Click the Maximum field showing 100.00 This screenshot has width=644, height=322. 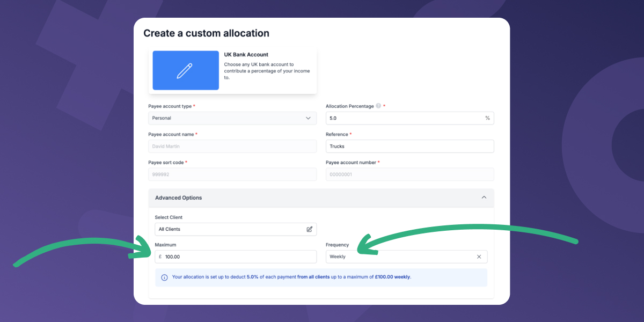coord(236,257)
